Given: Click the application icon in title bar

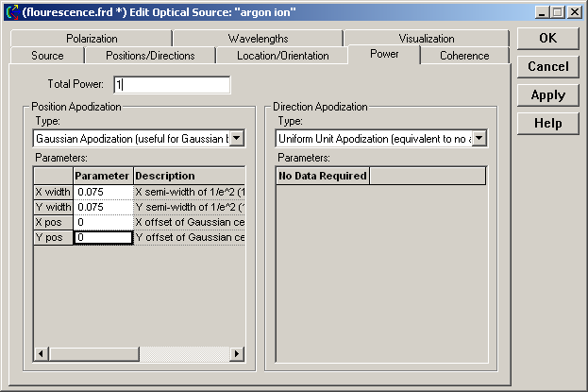Looking at the screenshot, I should coord(11,11).
